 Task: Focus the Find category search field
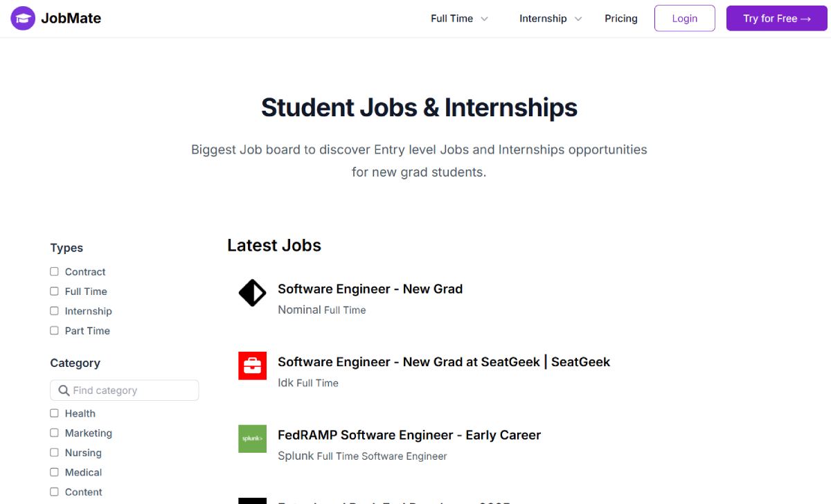[x=125, y=390]
